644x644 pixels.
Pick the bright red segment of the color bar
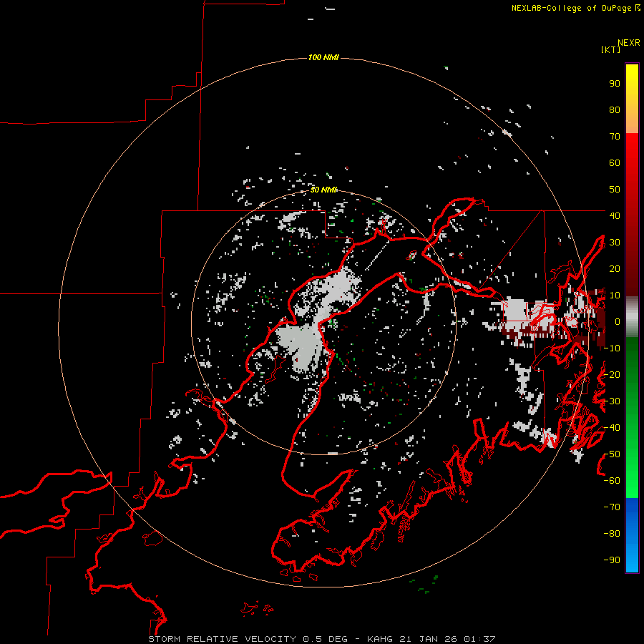[632, 156]
